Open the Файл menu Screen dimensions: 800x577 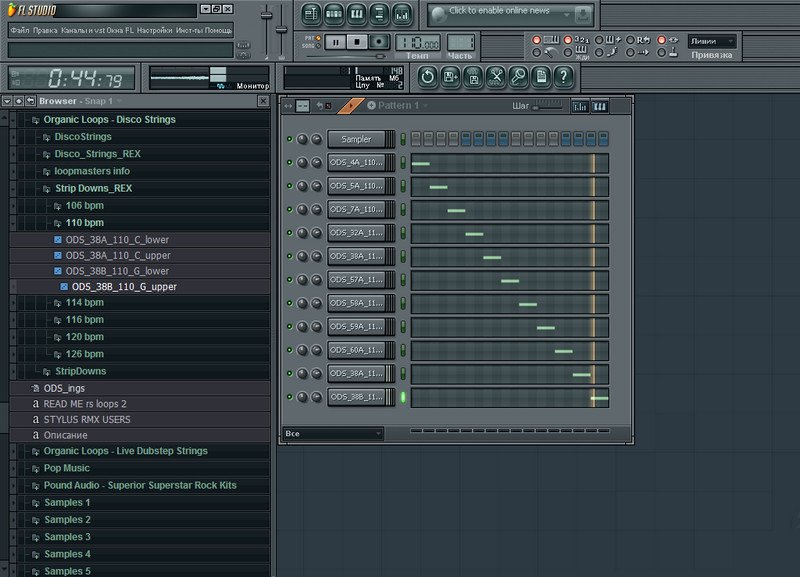click(19, 30)
